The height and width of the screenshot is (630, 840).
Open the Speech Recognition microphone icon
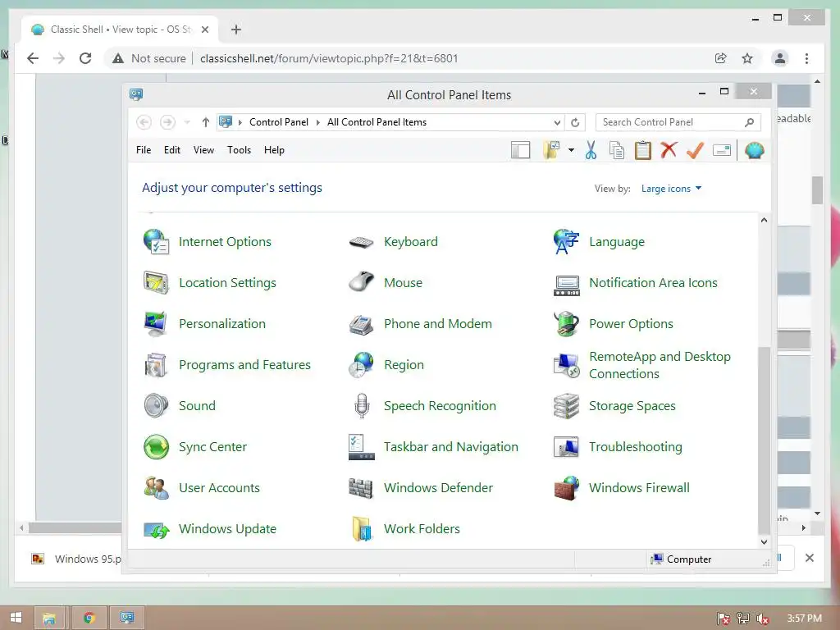pyautogui.click(x=362, y=405)
